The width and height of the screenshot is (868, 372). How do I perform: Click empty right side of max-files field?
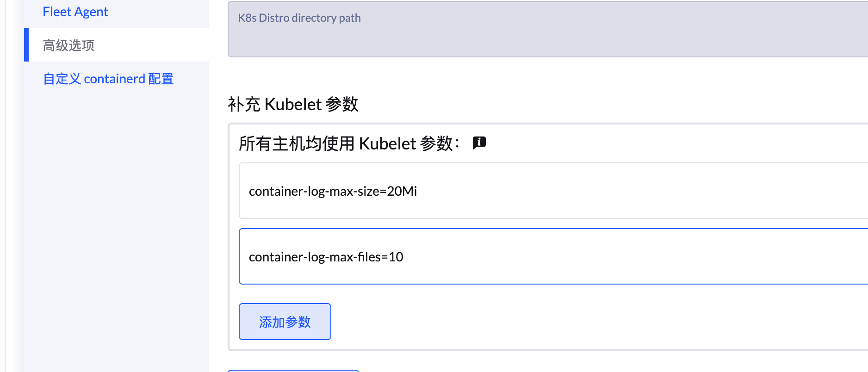(x=694, y=256)
